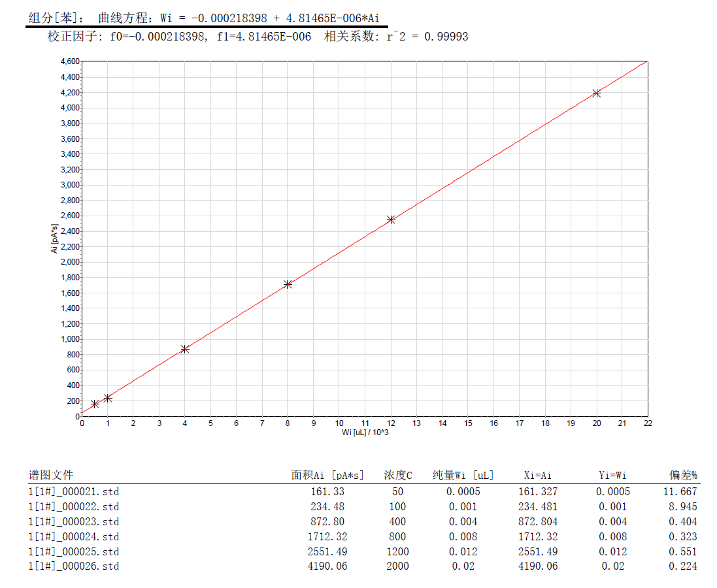Viewport: 717px width, 588px height.
Task: Select the row 1[1#]_000026.std
Action: coord(73,566)
